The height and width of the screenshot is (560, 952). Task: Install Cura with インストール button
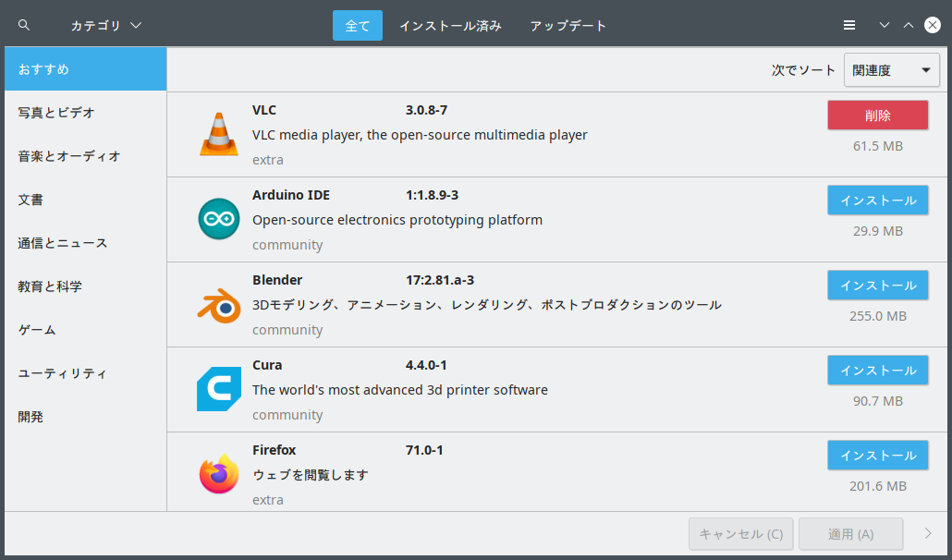877,370
